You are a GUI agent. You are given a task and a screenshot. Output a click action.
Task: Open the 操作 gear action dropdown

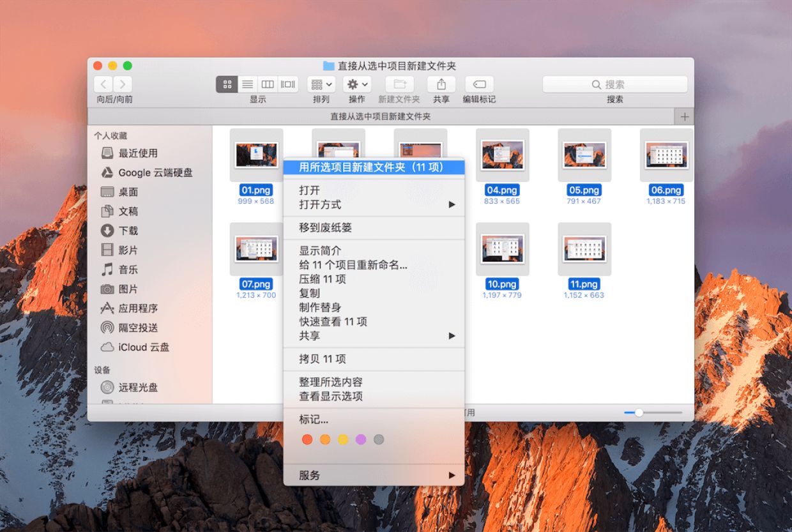pyautogui.click(x=357, y=84)
